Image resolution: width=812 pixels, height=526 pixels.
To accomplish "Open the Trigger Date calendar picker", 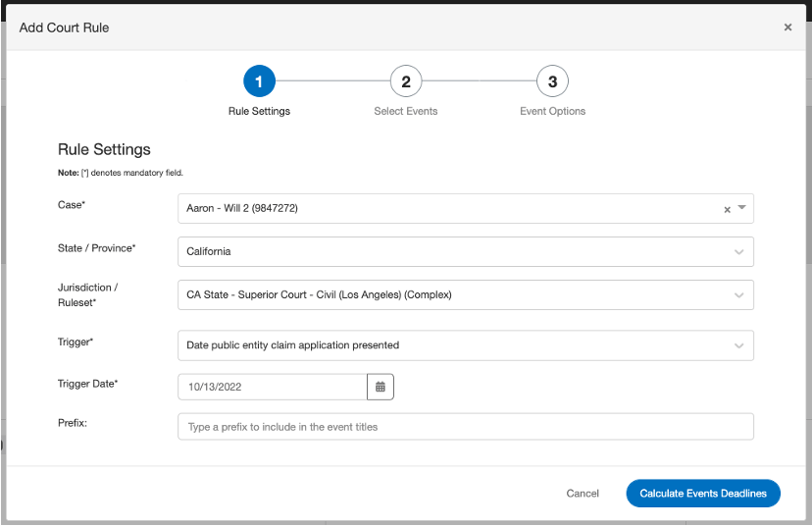I will [381, 387].
